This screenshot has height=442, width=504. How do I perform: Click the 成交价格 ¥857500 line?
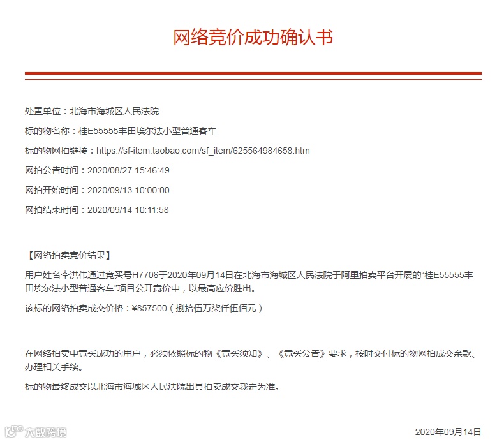tap(144, 308)
